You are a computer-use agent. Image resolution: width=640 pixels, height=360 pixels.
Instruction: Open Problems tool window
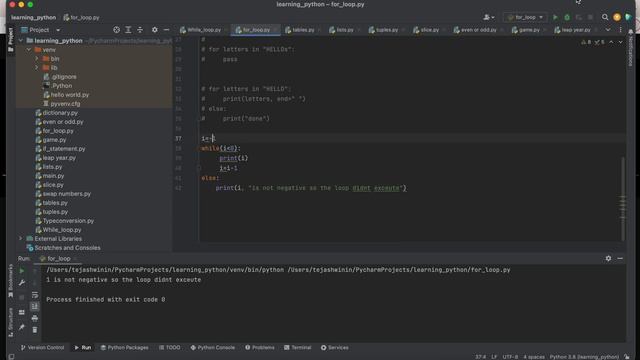pyautogui.click(x=260, y=347)
